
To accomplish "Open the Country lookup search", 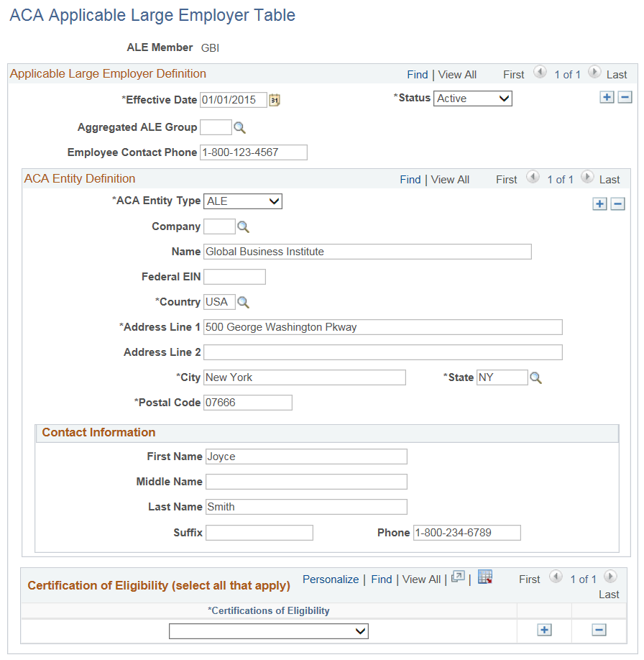I will 243,302.
